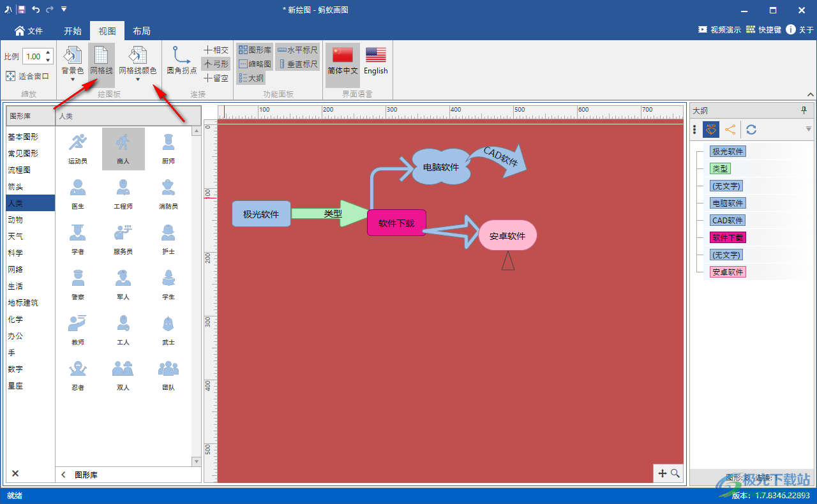
Task: Switch to the 布局 tab
Action: (x=142, y=31)
